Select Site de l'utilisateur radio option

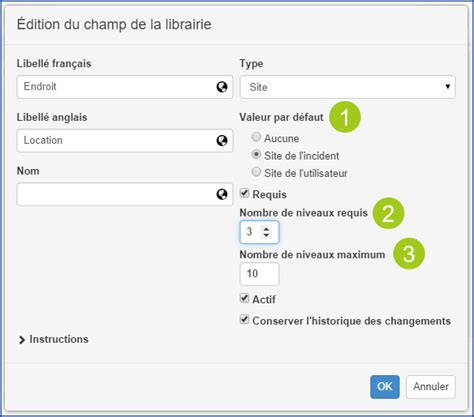(x=256, y=172)
